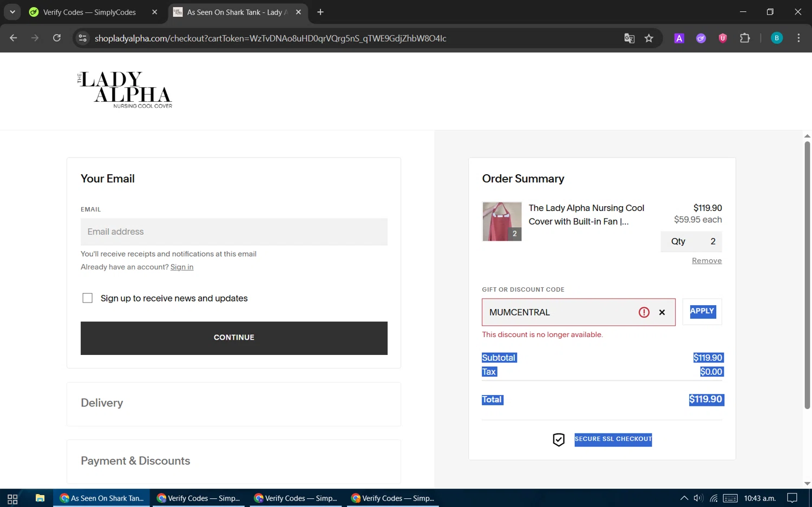
Task: Click the SECURE SSL CHECKOUT label
Action: point(613,439)
